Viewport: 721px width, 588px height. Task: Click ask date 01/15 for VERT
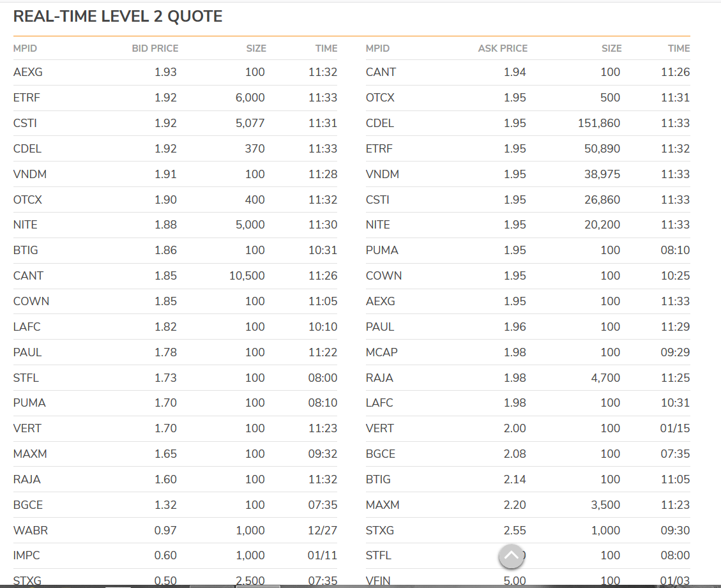coord(675,428)
